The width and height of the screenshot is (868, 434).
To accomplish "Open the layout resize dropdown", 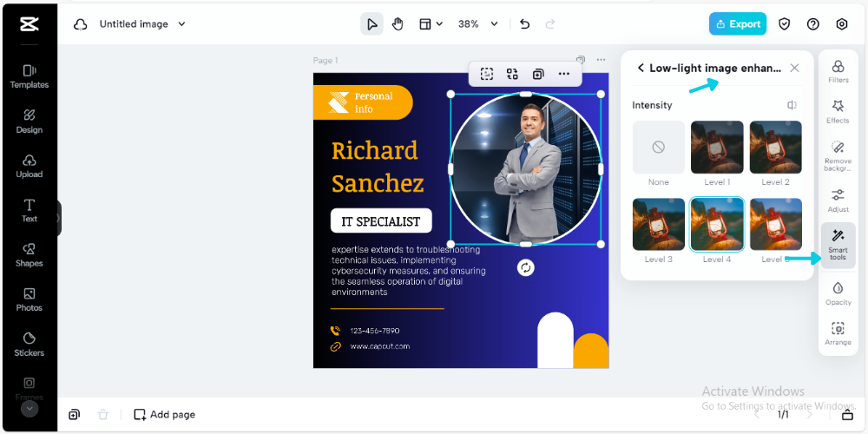I will [x=431, y=24].
